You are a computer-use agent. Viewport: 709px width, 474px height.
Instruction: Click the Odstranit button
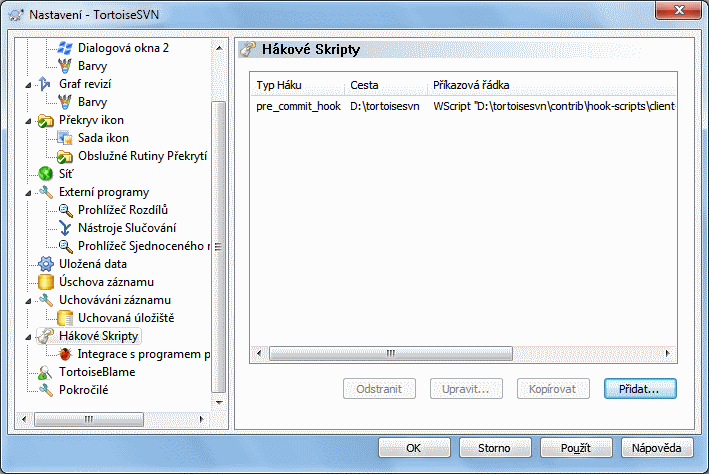tap(379, 389)
